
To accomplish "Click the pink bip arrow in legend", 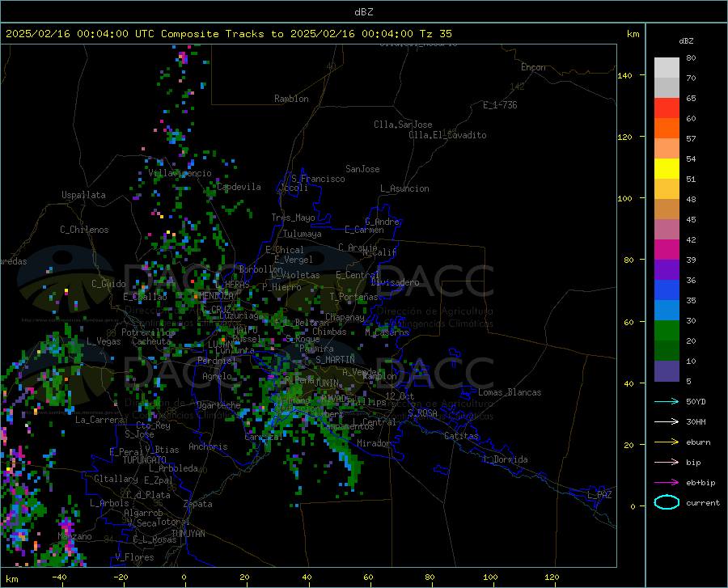I will (667, 463).
